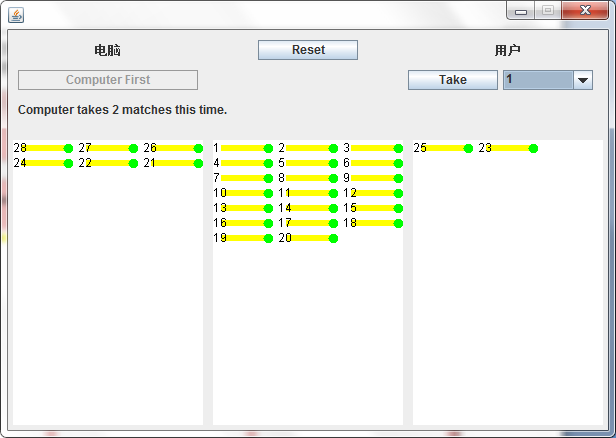Click match number 12 in center pile

click(x=373, y=193)
